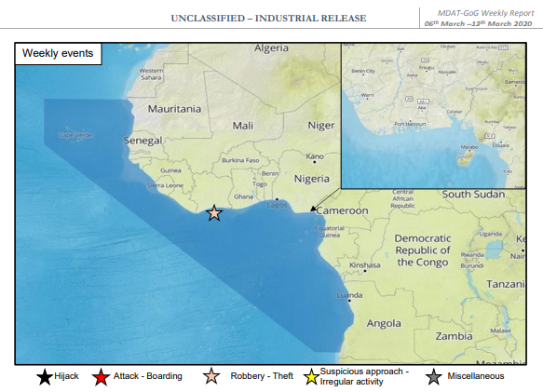Click the Lagos city label

[x=277, y=205]
